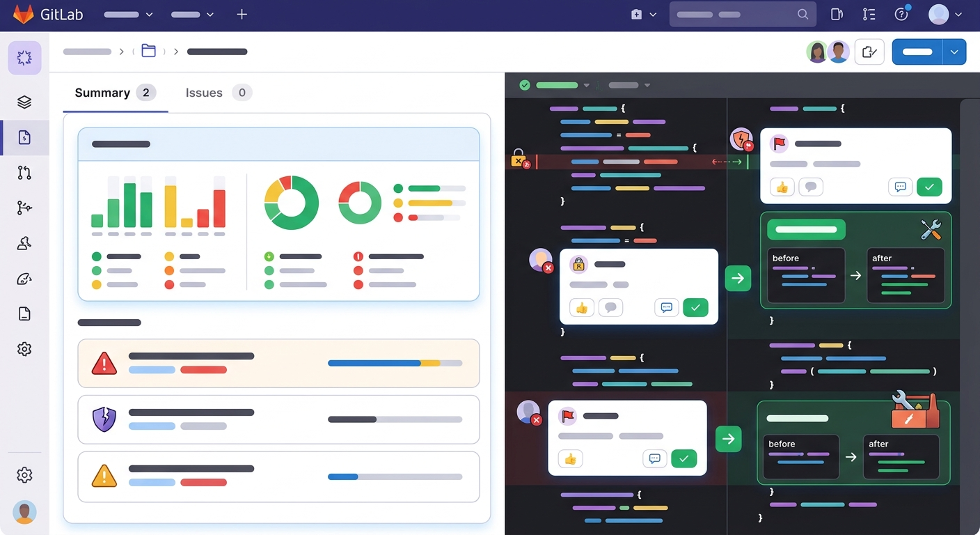This screenshot has width=980, height=535.
Task: Open the top bar search field
Action: [x=743, y=14]
